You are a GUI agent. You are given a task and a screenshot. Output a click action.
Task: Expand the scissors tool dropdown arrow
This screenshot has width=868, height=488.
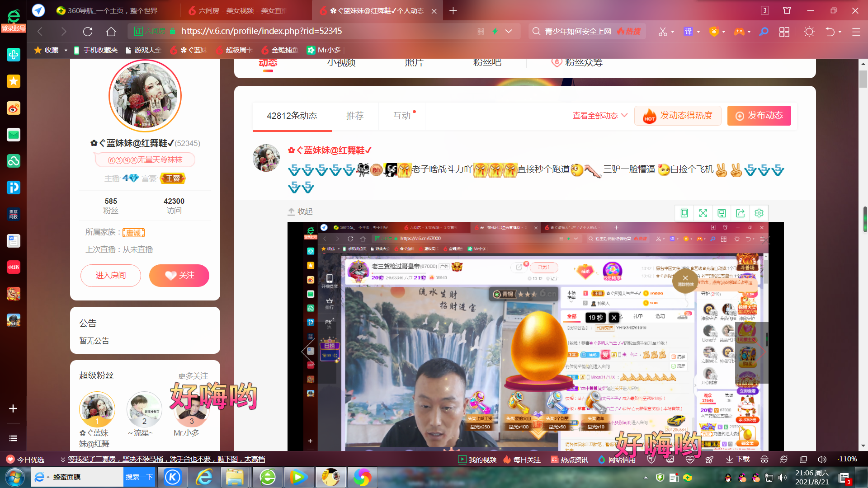point(673,32)
